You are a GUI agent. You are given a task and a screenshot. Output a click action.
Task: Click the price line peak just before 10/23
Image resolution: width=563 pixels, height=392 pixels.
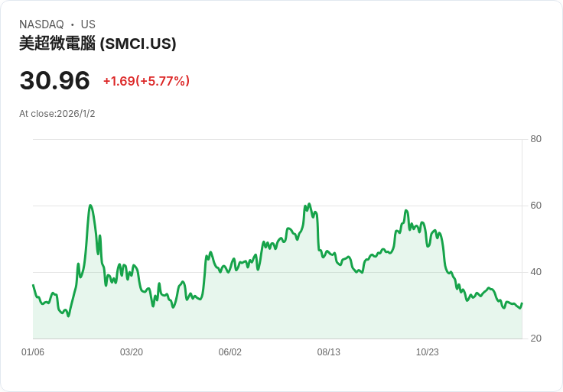(406, 211)
